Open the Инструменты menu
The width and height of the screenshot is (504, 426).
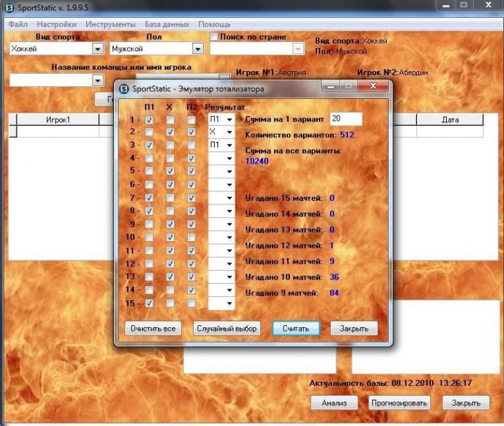click(x=110, y=24)
